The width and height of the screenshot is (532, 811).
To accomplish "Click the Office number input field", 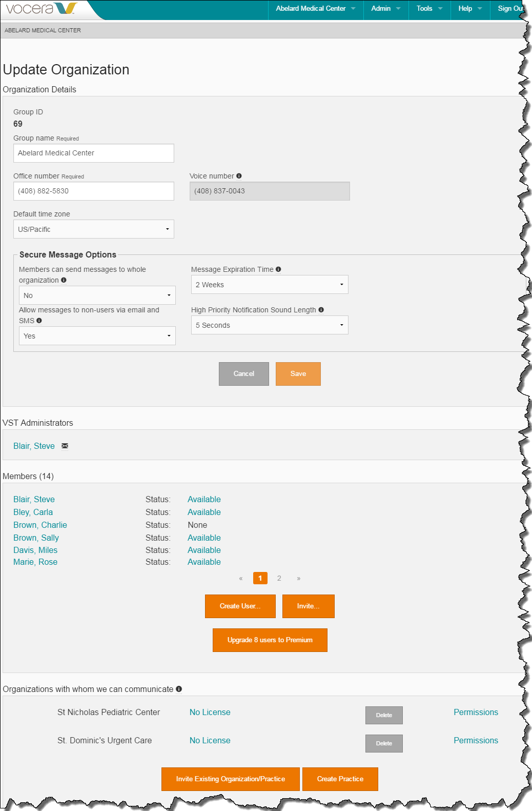I will pos(94,191).
